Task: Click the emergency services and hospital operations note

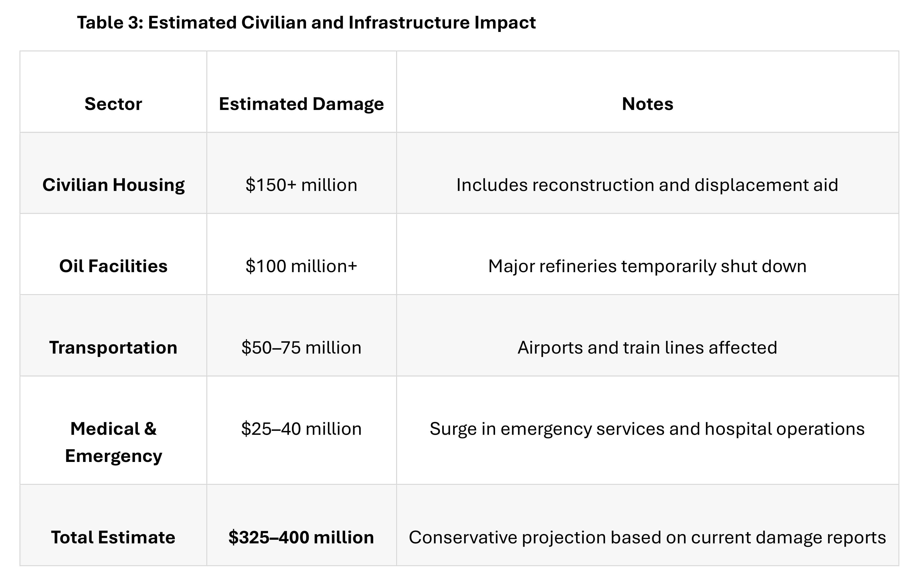Action: [x=647, y=429]
